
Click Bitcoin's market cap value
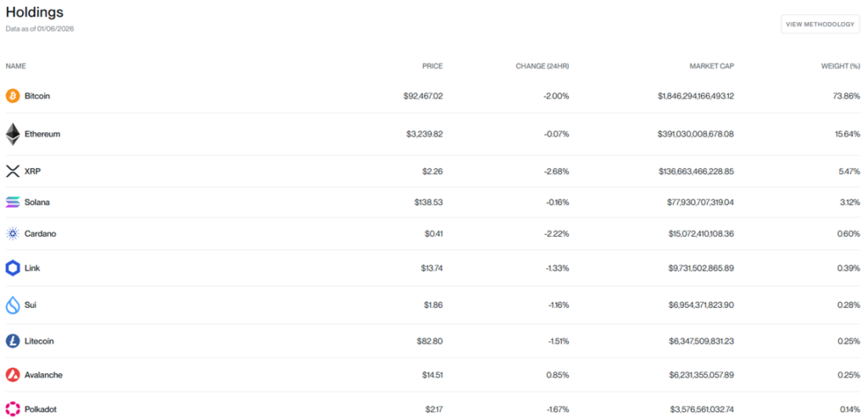pyautogui.click(x=695, y=96)
